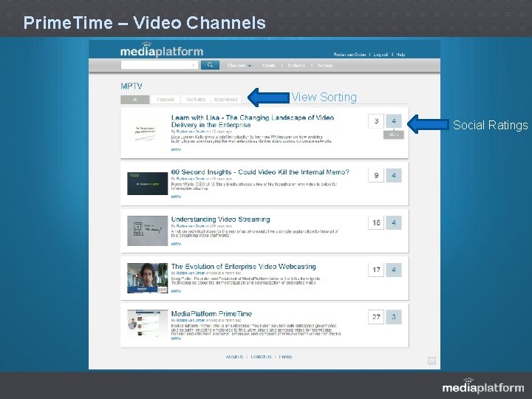The width and height of the screenshot is (532, 399).
Task: Open Understanding Video Streaming title
Action: tap(220, 219)
